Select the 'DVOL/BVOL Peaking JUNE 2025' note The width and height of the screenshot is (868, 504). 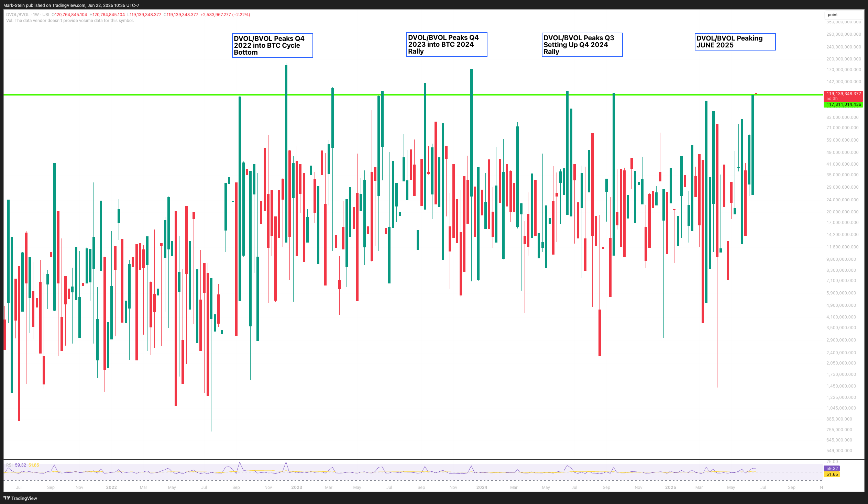[735, 42]
